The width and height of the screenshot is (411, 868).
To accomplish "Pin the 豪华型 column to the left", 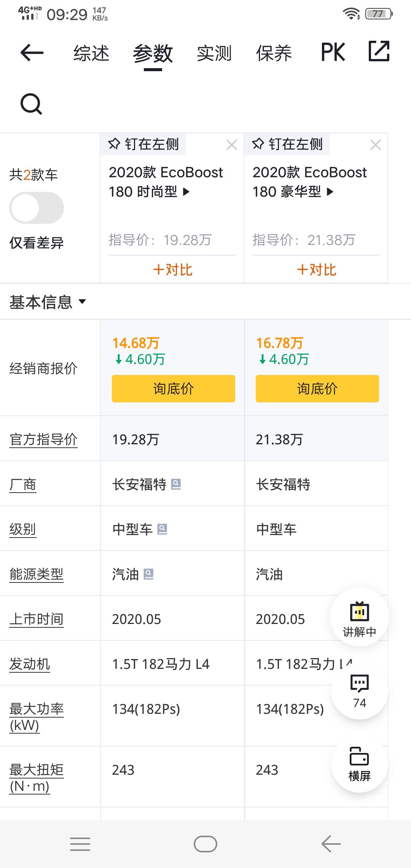I will (x=287, y=144).
